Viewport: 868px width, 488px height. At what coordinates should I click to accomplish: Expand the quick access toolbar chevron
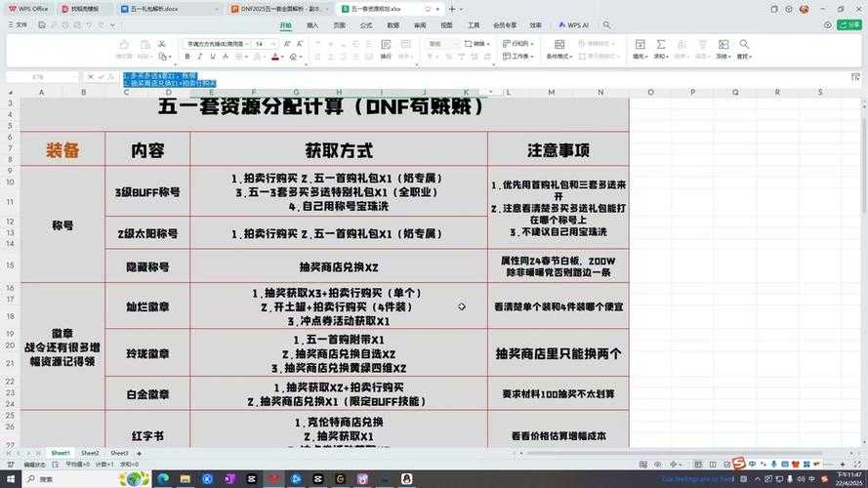[x=113, y=25]
